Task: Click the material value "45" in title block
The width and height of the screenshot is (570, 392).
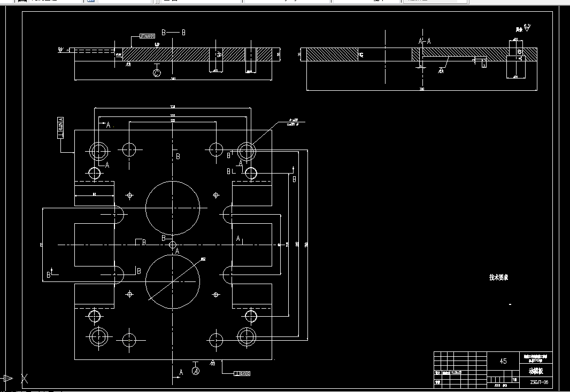Action: click(503, 361)
